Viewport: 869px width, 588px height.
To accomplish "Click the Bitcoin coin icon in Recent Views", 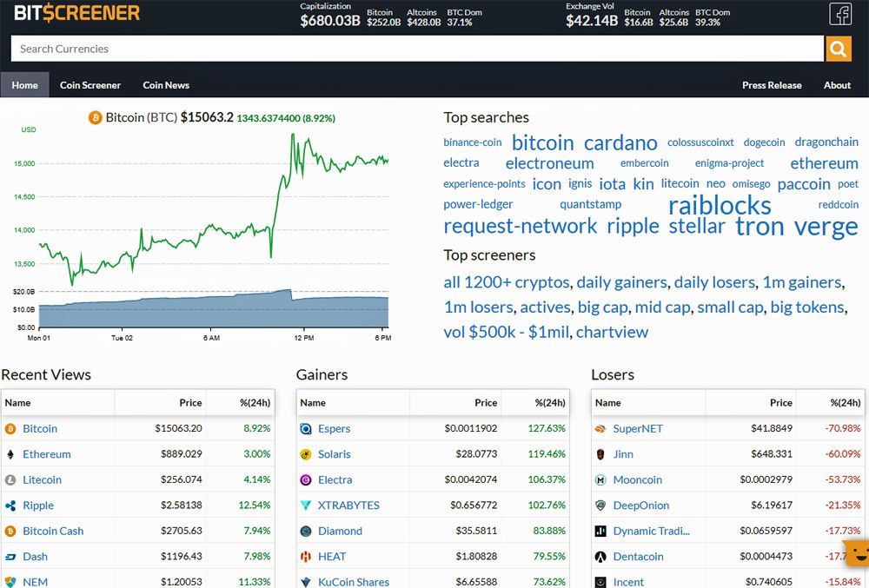I will point(10,428).
